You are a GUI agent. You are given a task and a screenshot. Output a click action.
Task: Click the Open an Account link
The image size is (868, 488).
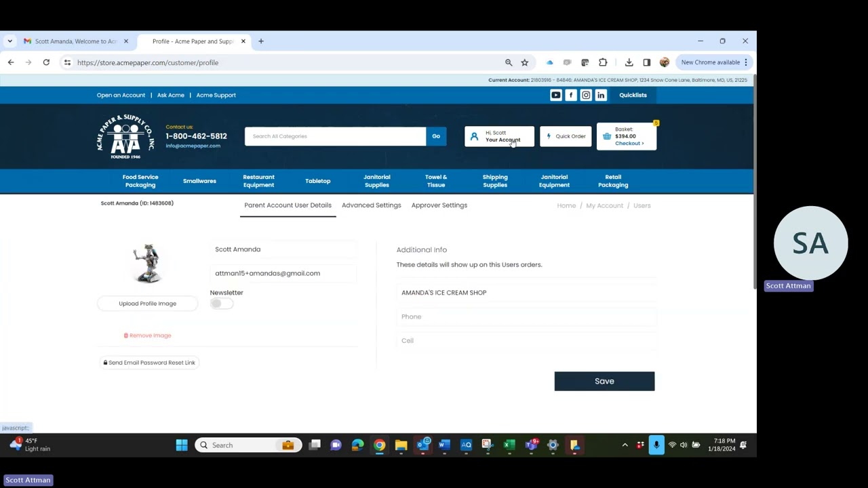121,95
